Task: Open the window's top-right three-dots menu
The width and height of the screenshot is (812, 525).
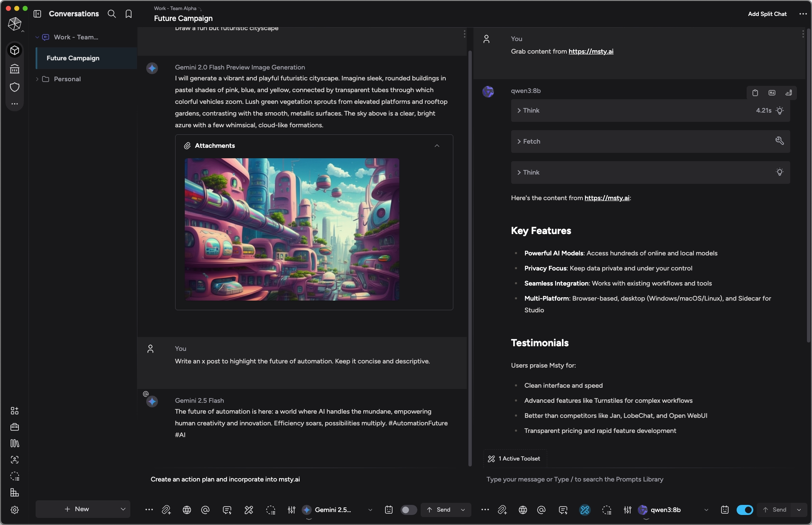Action: click(803, 14)
